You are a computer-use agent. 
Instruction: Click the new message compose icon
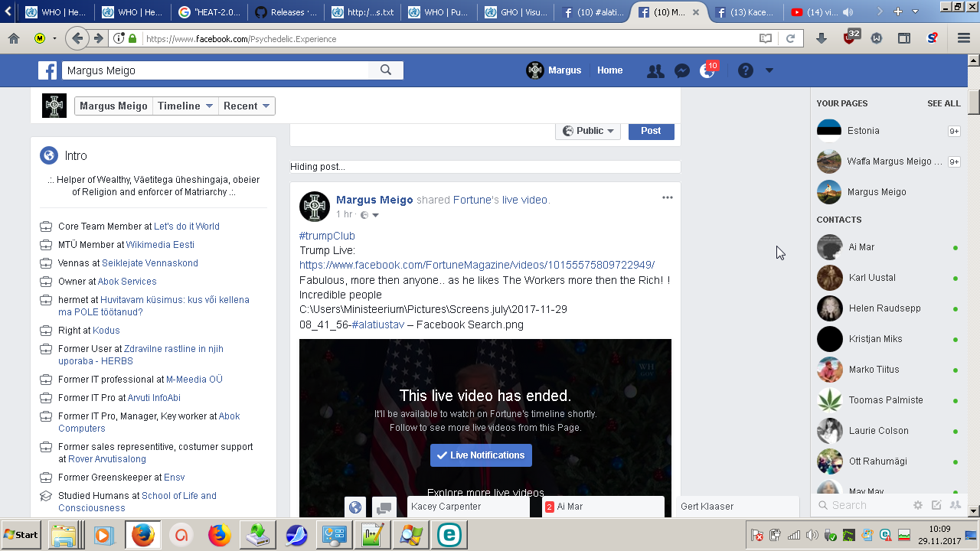(936, 505)
